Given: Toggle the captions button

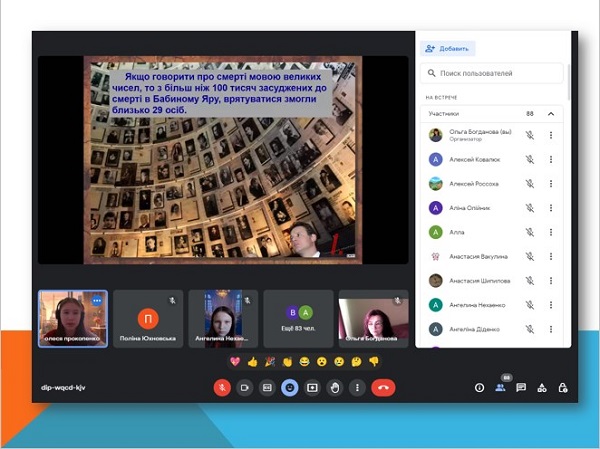Looking at the screenshot, I should point(267,388).
